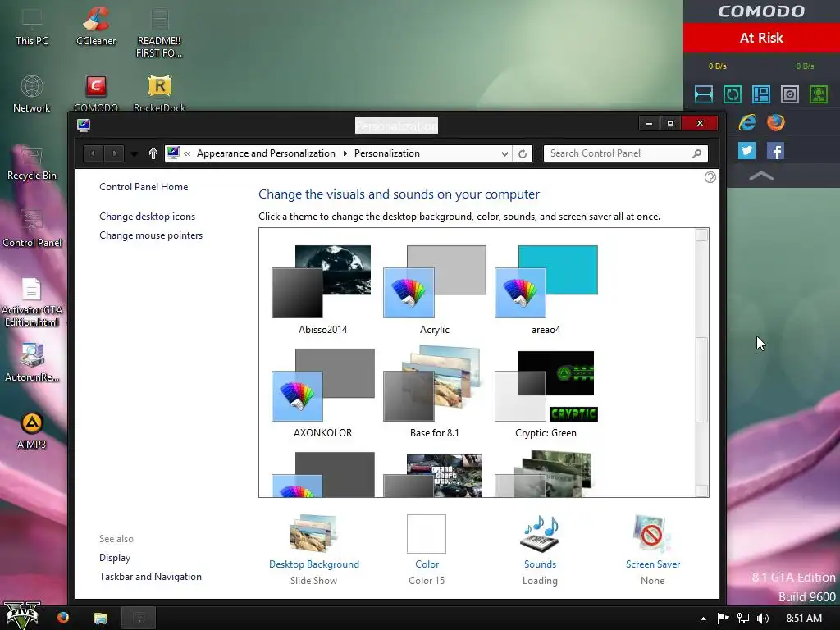
Task: Click Appearance and Personalization breadcrumb
Action: pos(266,153)
